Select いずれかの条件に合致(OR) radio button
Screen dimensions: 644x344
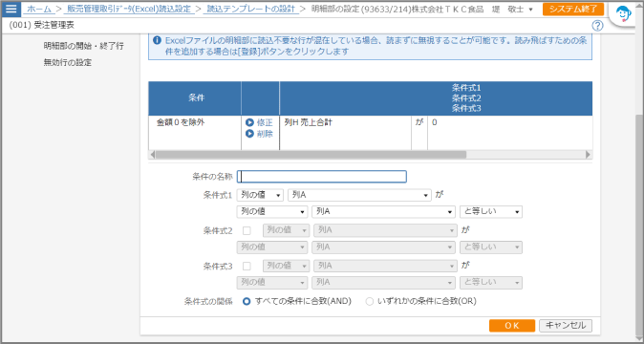pos(370,301)
